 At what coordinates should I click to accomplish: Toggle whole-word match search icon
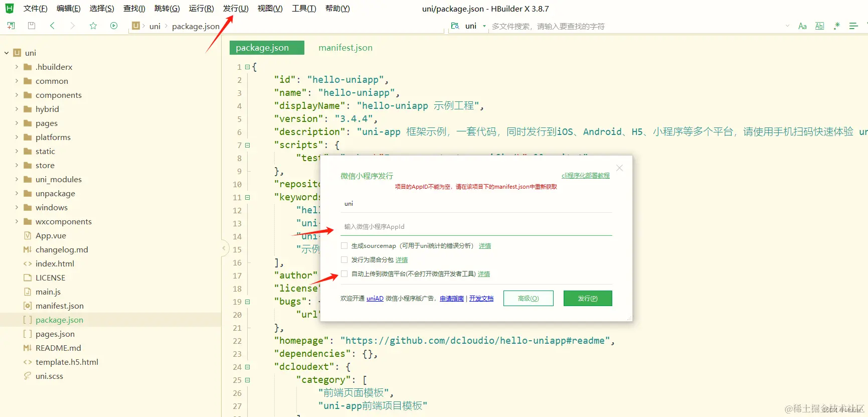coord(819,26)
